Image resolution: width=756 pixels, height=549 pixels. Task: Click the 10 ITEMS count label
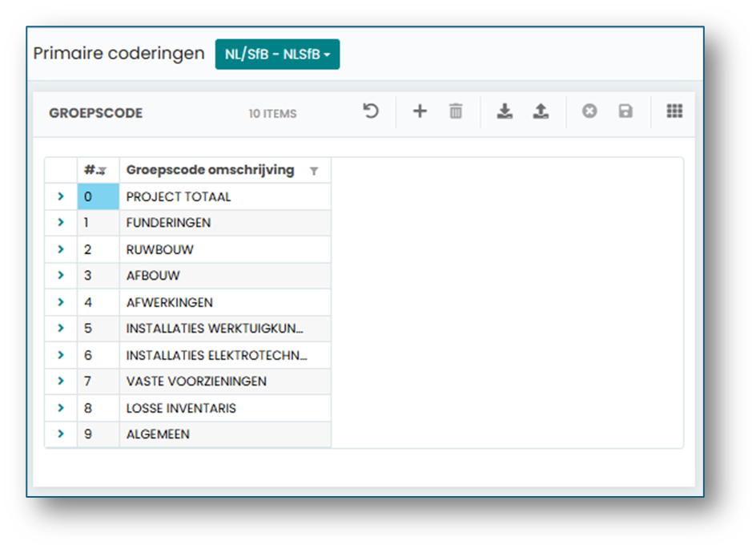[272, 113]
